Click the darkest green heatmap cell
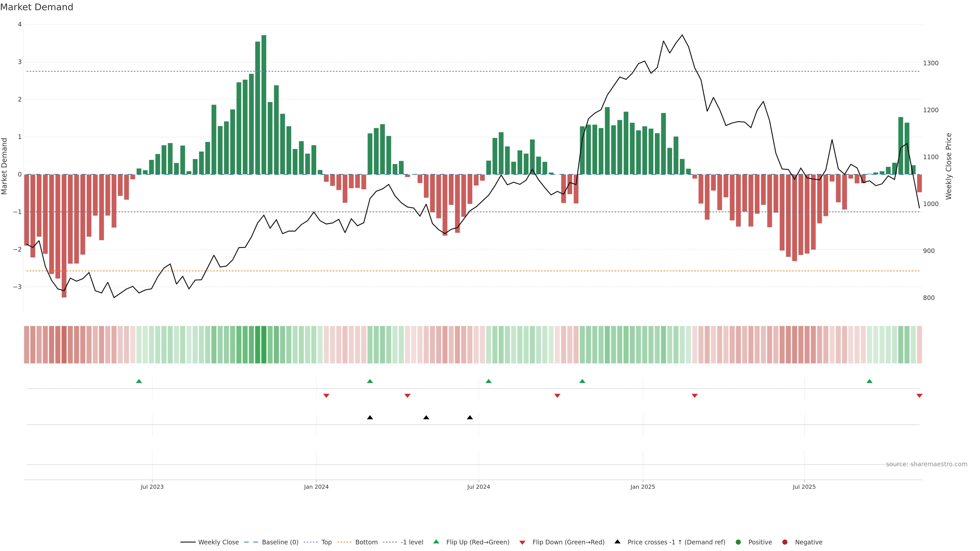The height and width of the screenshot is (551, 980). click(264, 345)
